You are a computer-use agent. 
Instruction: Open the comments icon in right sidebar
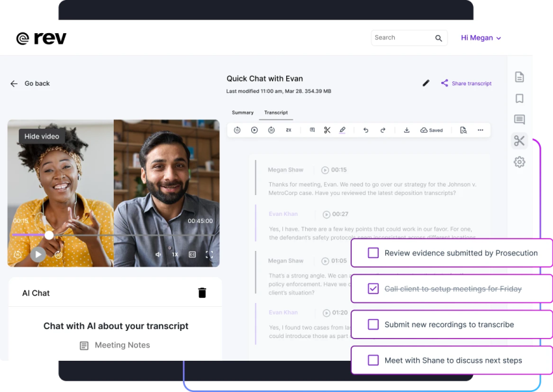(x=519, y=120)
